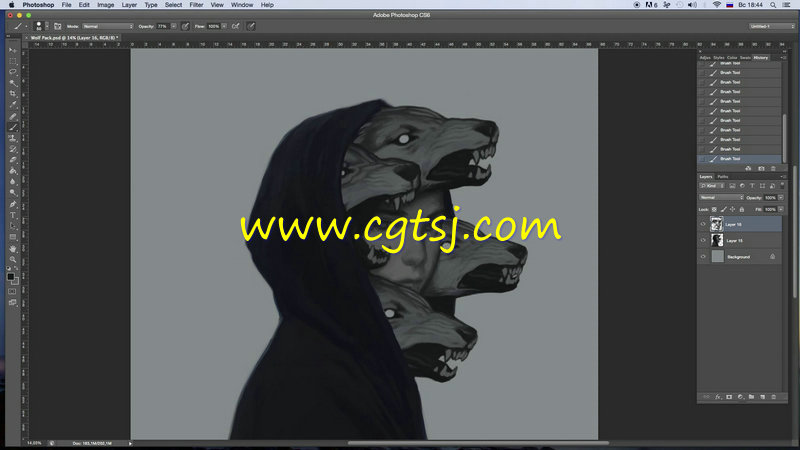Image resolution: width=800 pixels, height=450 pixels.
Task: Hide Layer 15 visibility eye
Action: click(703, 240)
